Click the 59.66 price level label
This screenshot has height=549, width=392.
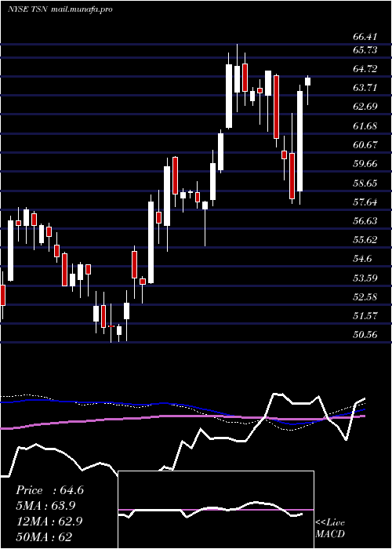365,164
